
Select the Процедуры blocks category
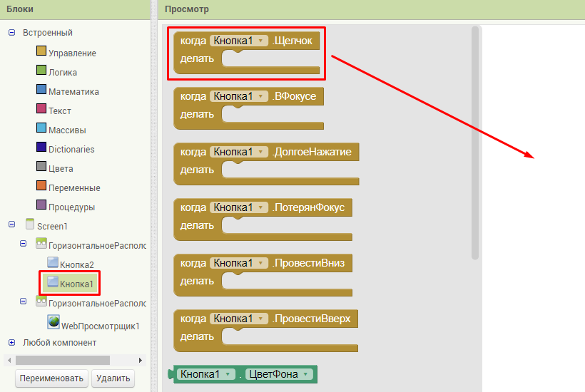71,207
